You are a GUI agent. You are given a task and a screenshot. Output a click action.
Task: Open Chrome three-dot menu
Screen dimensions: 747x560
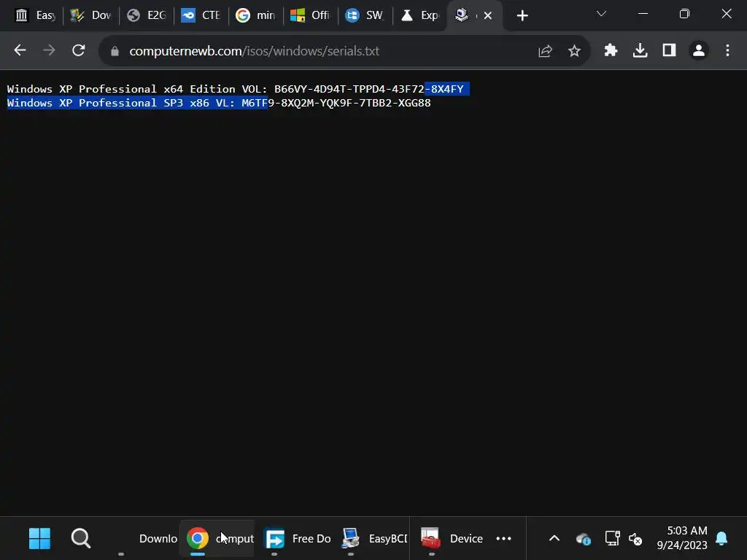point(727,50)
